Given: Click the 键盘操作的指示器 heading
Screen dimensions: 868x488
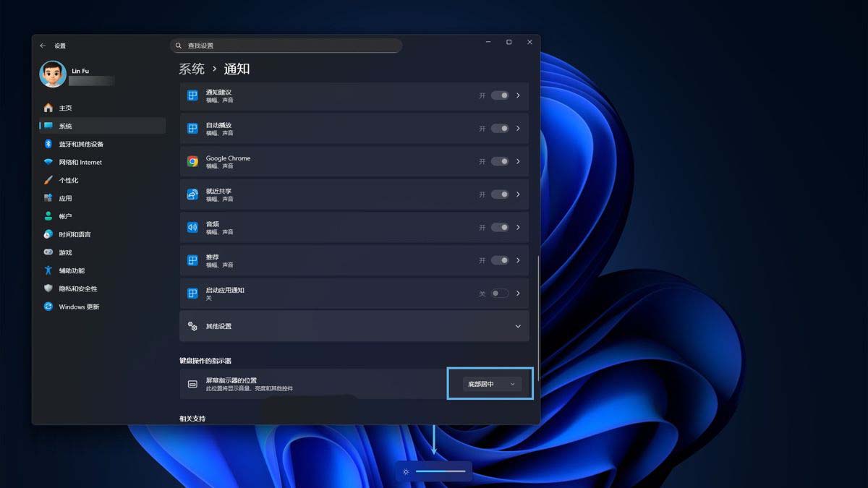Looking at the screenshot, I should [205, 361].
